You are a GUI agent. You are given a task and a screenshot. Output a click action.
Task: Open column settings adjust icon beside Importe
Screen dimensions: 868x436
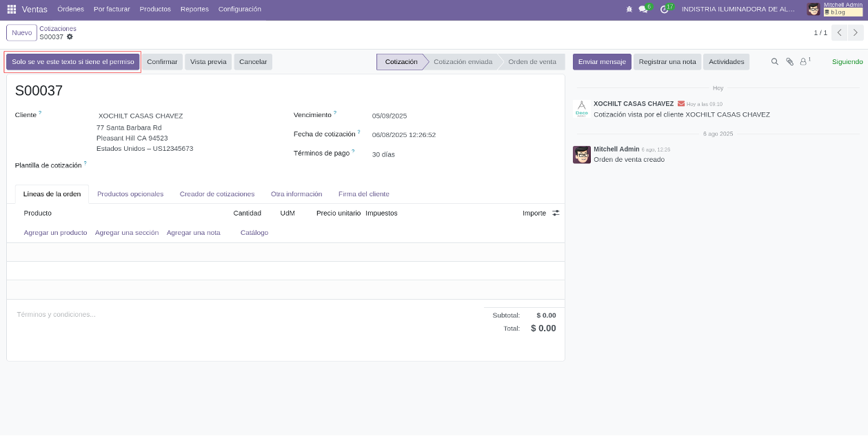556,214
